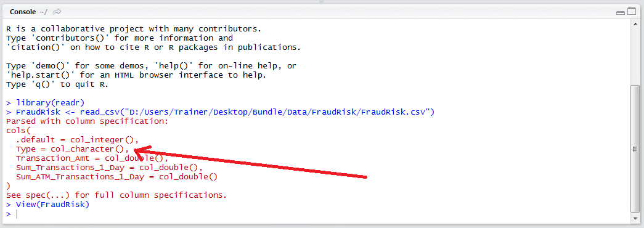The image size is (644, 228).
Task: Click the Sum_Transactions_1_Day = col_double() line
Action: click(x=109, y=167)
